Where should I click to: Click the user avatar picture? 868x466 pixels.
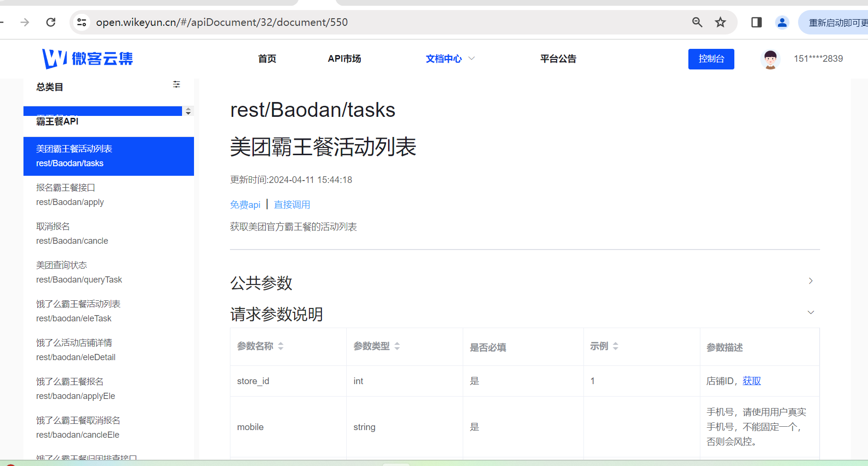pyautogui.click(x=770, y=59)
